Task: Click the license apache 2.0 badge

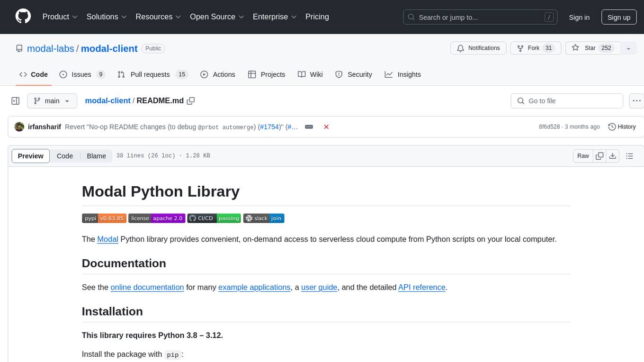Action: click(x=157, y=218)
